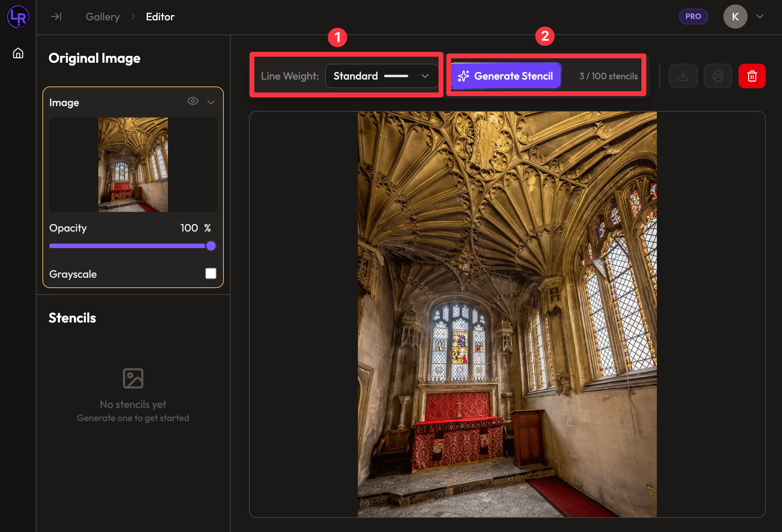Click the original image thumbnail
The width and height of the screenshot is (782, 532).
click(x=133, y=165)
